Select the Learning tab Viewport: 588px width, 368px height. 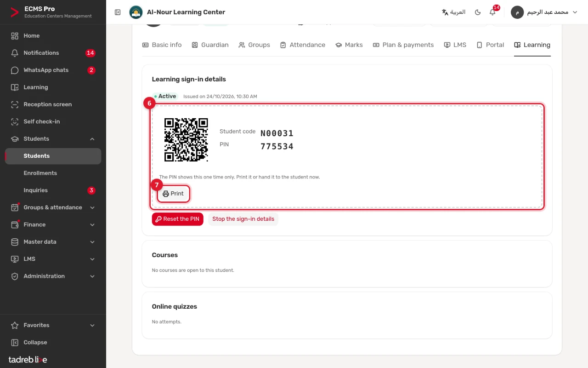point(532,45)
